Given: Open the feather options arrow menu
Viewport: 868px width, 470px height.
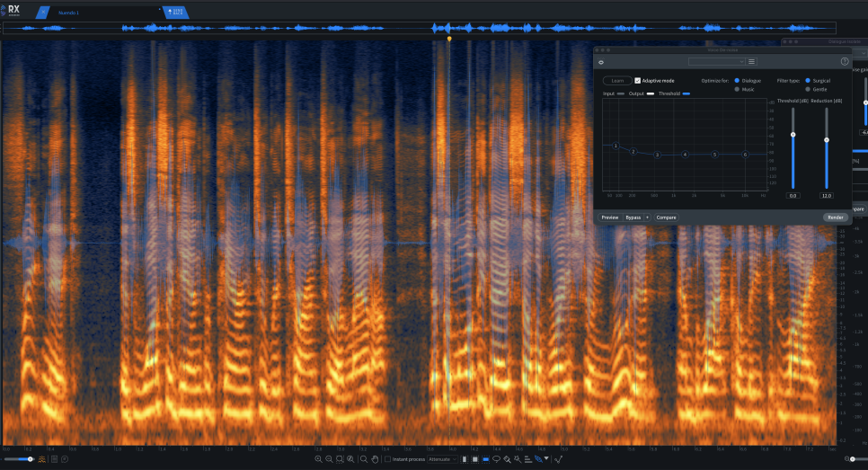Looking at the screenshot, I should coord(546,457).
